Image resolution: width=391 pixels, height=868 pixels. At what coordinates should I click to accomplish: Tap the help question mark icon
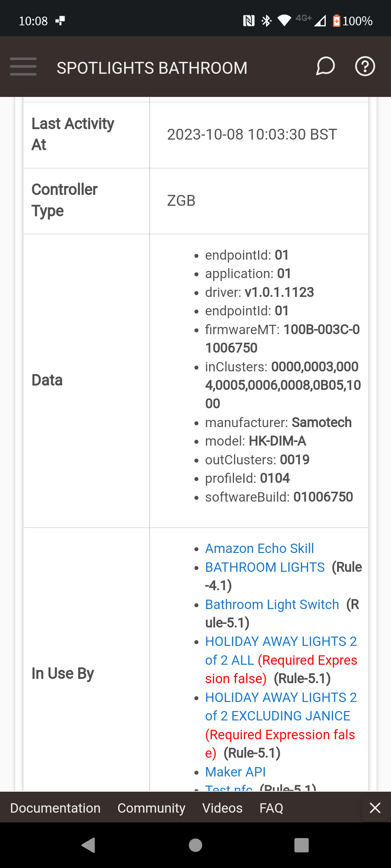click(365, 67)
